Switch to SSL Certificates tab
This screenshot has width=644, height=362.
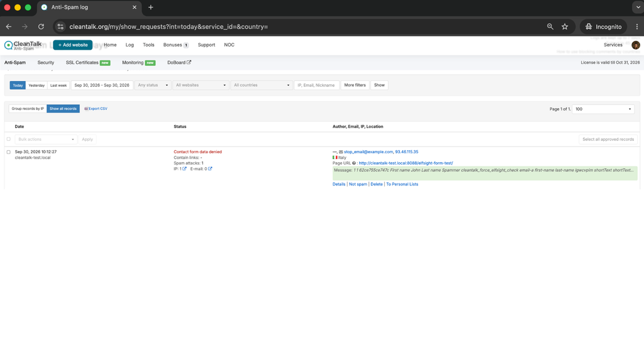click(x=88, y=63)
